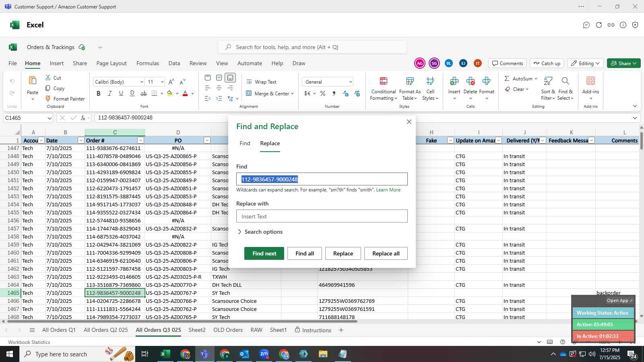Click the Copy icon
The height and width of the screenshot is (362, 644).
tap(48, 88)
